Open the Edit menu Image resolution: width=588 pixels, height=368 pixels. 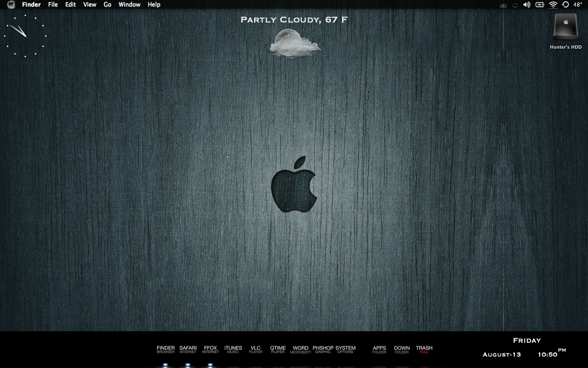coord(71,4)
